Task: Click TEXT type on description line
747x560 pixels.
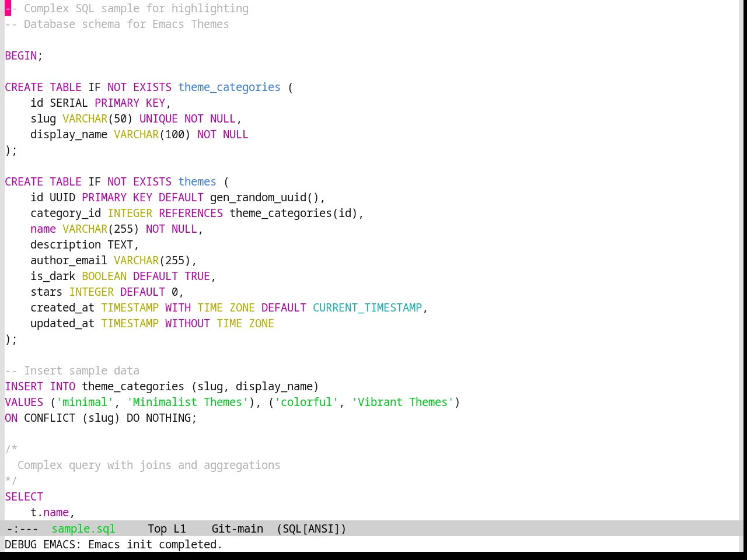Action: pyautogui.click(x=120, y=244)
